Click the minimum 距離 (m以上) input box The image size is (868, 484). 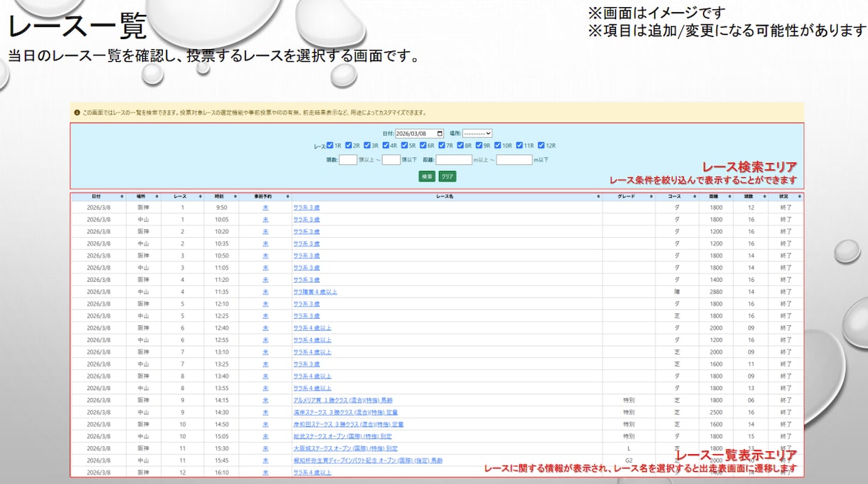coord(454,160)
